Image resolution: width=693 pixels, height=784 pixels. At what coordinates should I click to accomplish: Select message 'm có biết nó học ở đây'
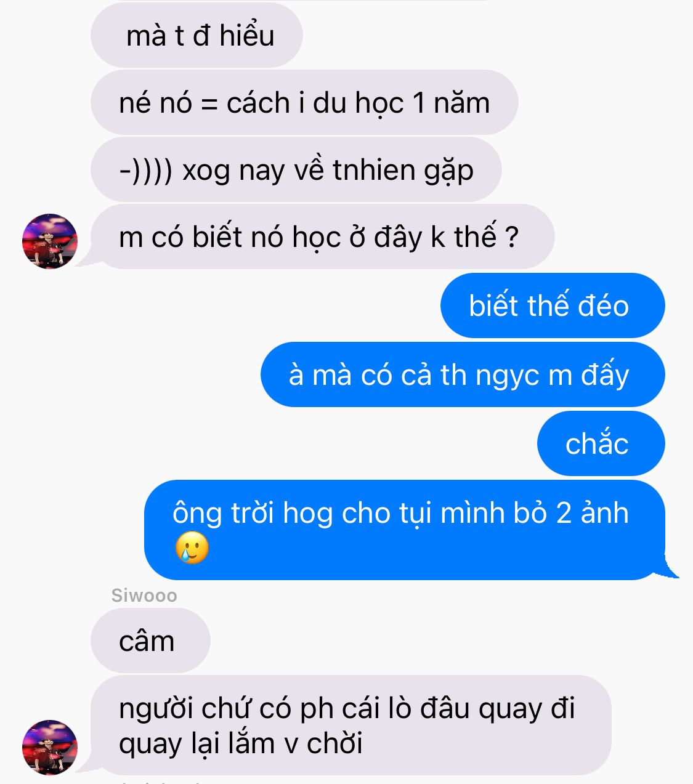pos(323,236)
